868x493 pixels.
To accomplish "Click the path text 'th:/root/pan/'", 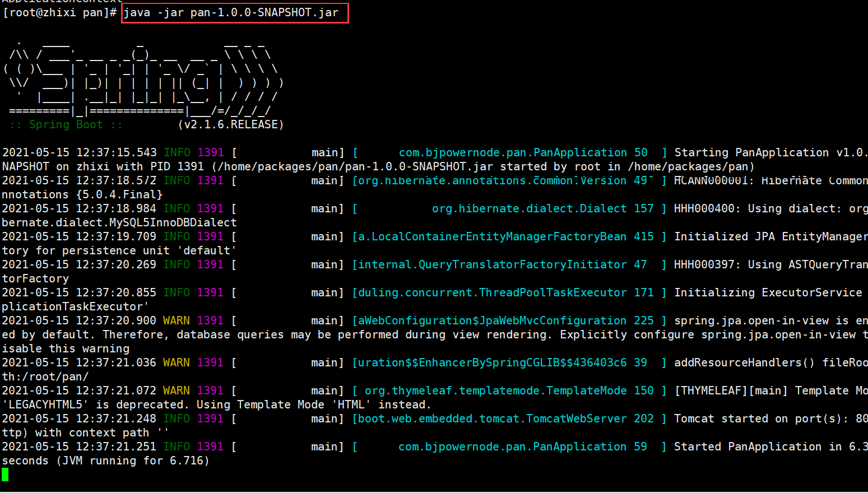I will (x=45, y=376).
